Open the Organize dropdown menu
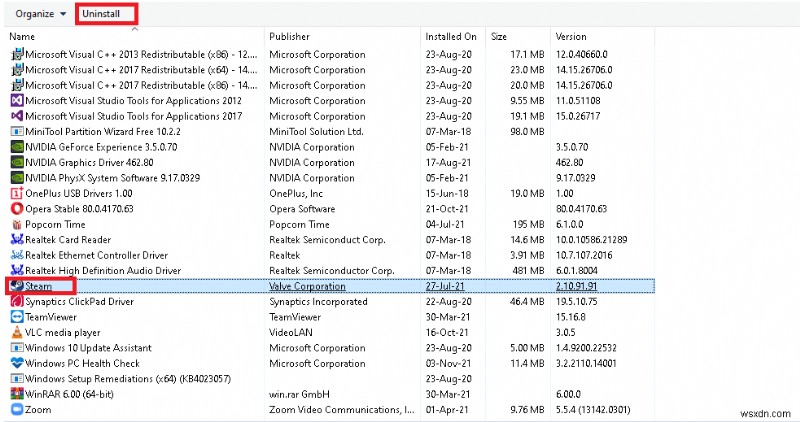Image resolution: width=800 pixels, height=422 pixels. [41, 14]
